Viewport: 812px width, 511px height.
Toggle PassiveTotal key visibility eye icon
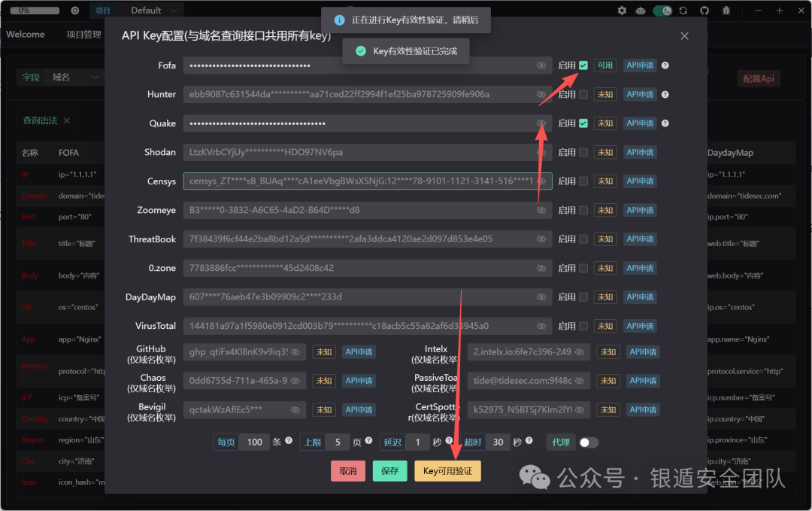pos(580,380)
